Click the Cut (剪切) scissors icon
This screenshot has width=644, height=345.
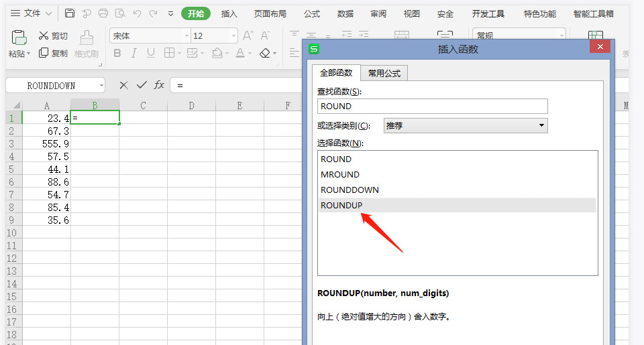(x=44, y=36)
